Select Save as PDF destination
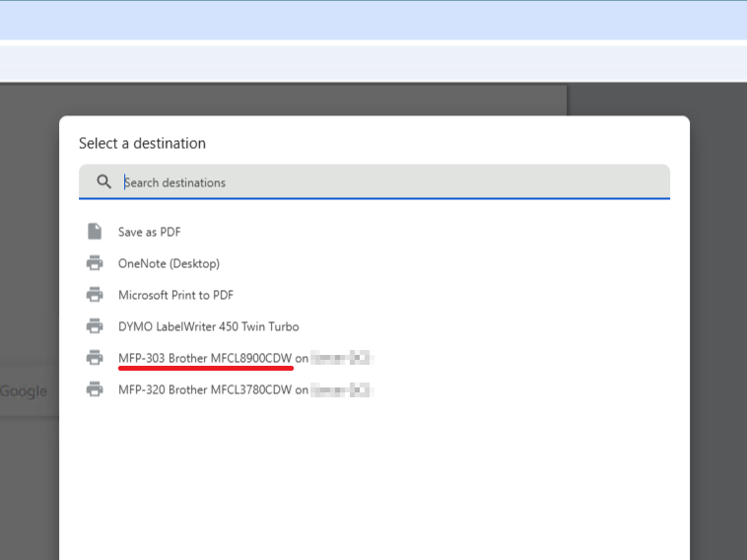 click(150, 232)
